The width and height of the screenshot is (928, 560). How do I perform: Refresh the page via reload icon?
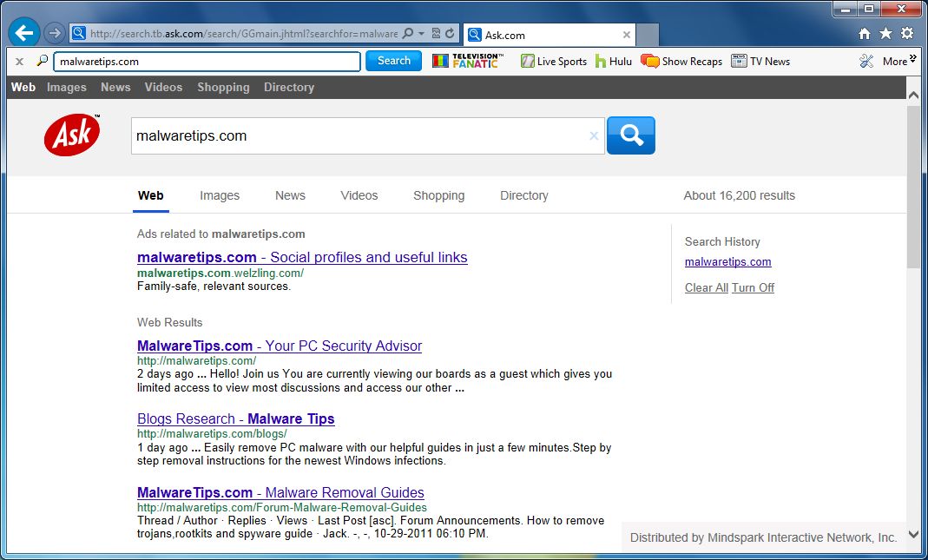point(451,33)
